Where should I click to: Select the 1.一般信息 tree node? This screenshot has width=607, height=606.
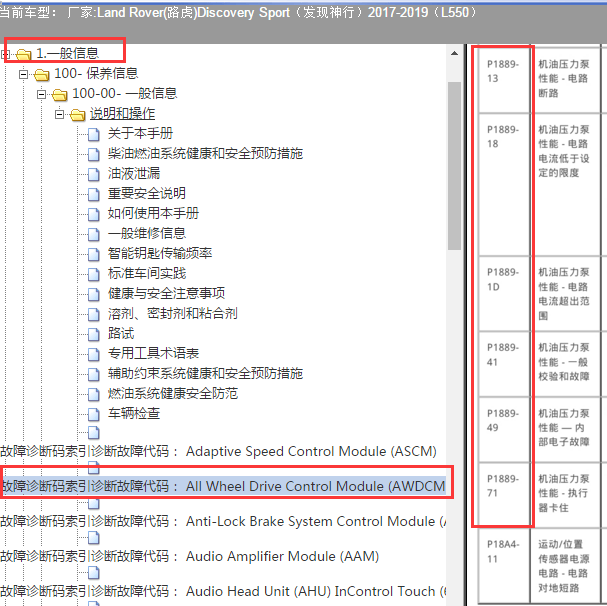click(67, 53)
